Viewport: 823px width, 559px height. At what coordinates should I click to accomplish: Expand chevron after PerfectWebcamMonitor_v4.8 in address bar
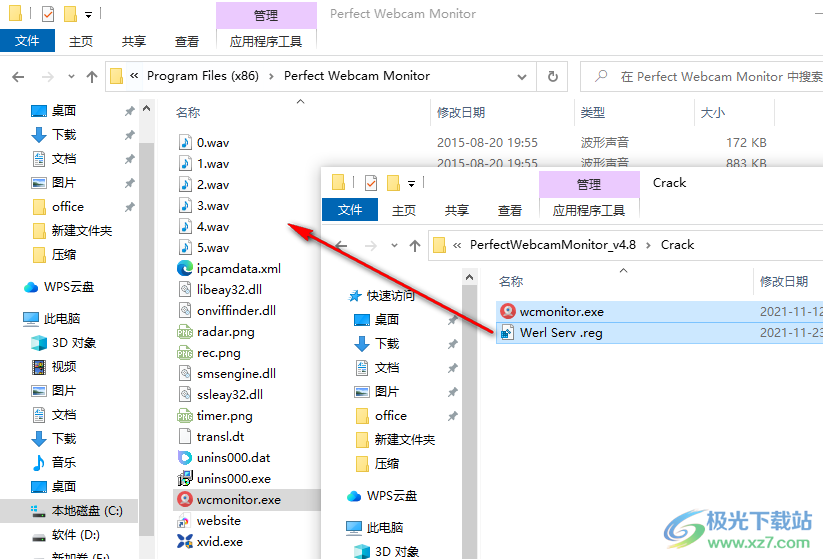[x=648, y=245]
